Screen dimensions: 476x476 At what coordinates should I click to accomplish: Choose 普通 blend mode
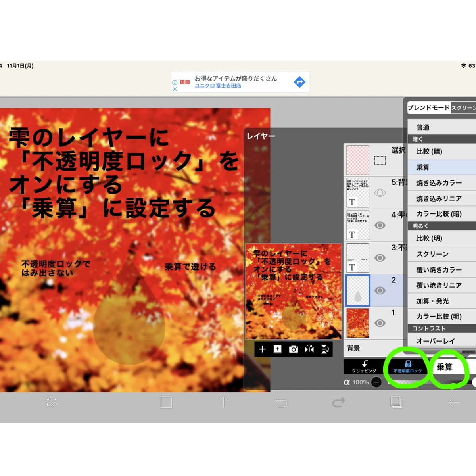coord(442,127)
